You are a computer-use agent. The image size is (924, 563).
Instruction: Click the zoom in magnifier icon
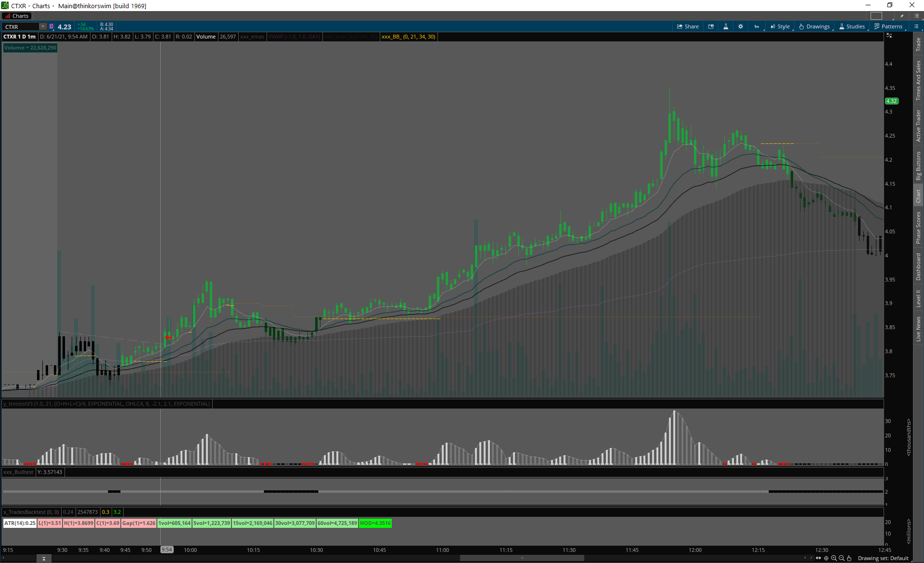[x=834, y=558]
